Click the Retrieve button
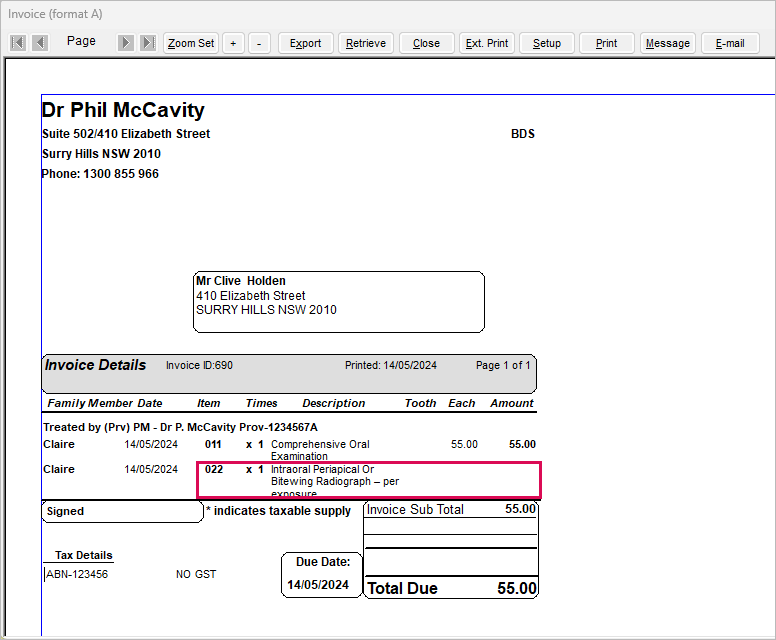The width and height of the screenshot is (776, 640). [x=366, y=43]
